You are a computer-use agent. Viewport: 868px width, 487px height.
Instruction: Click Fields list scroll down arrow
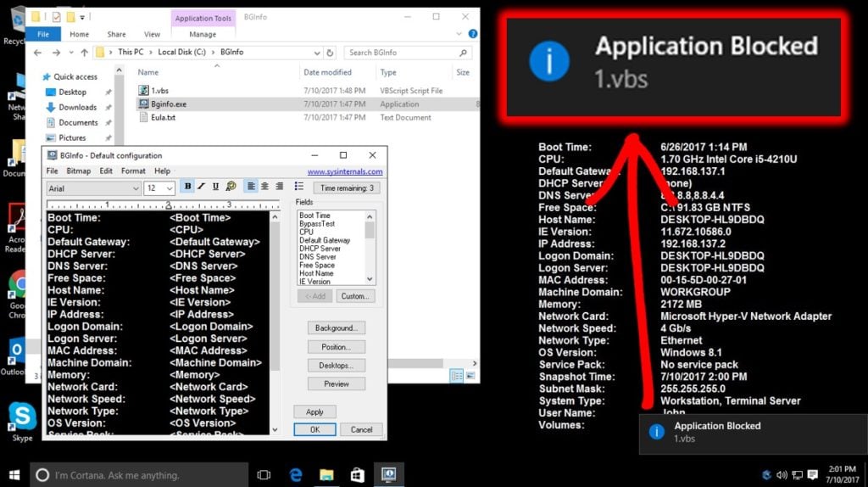pyautogui.click(x=370, y=279)
